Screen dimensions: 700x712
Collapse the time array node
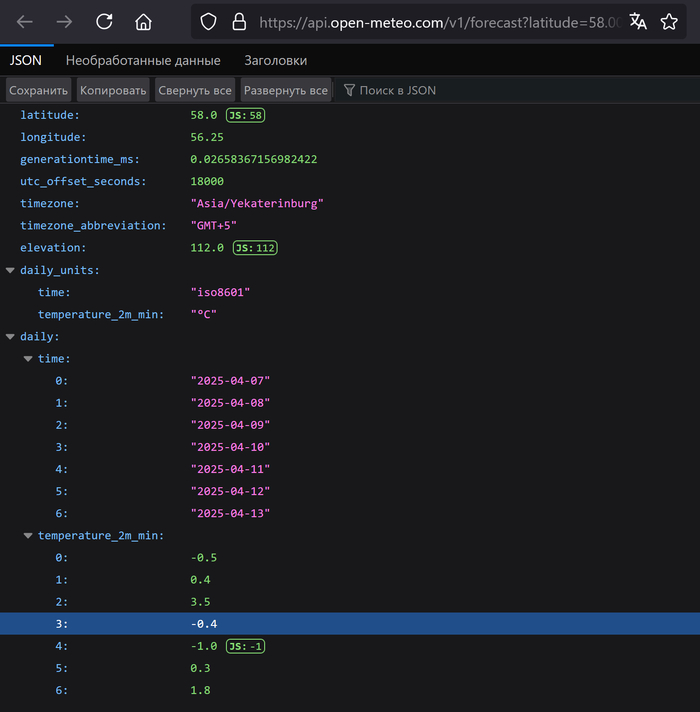(28, 359)
